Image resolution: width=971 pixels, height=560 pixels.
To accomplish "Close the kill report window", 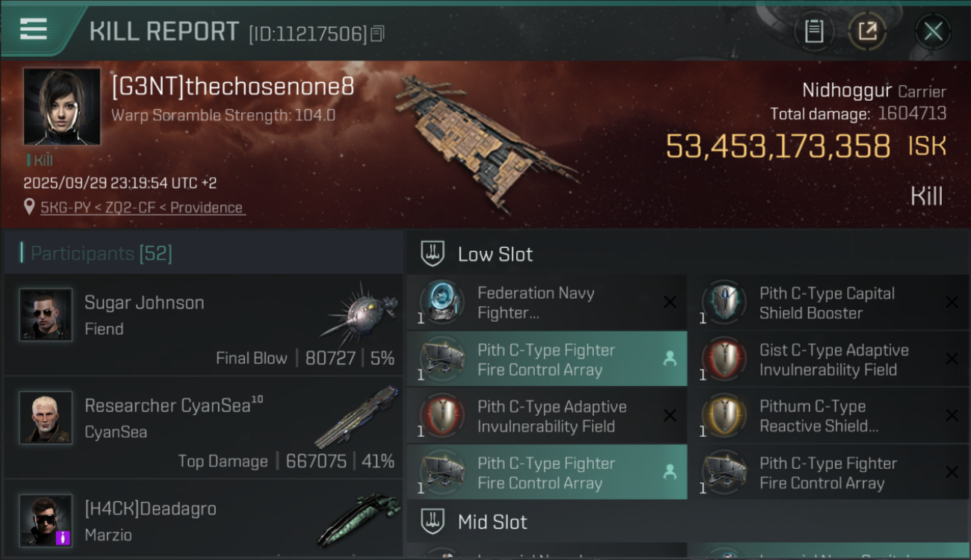I will 933,31.
